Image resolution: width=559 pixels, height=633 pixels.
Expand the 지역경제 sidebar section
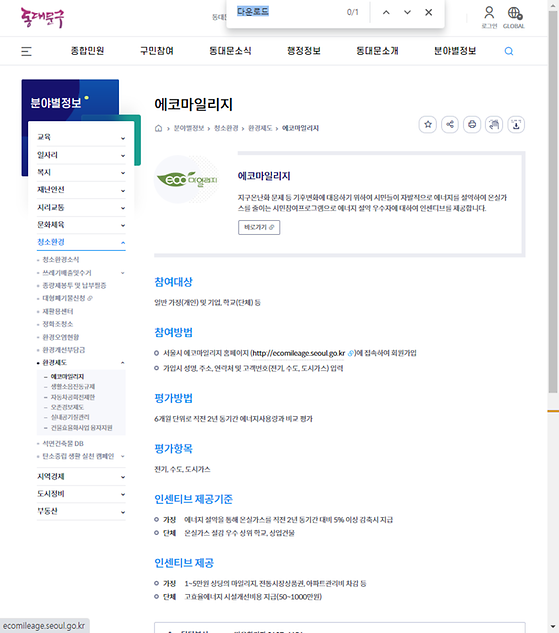81,477
